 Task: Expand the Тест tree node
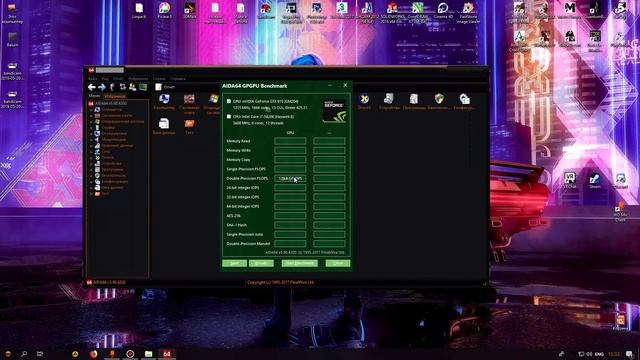tap(92, 193)
